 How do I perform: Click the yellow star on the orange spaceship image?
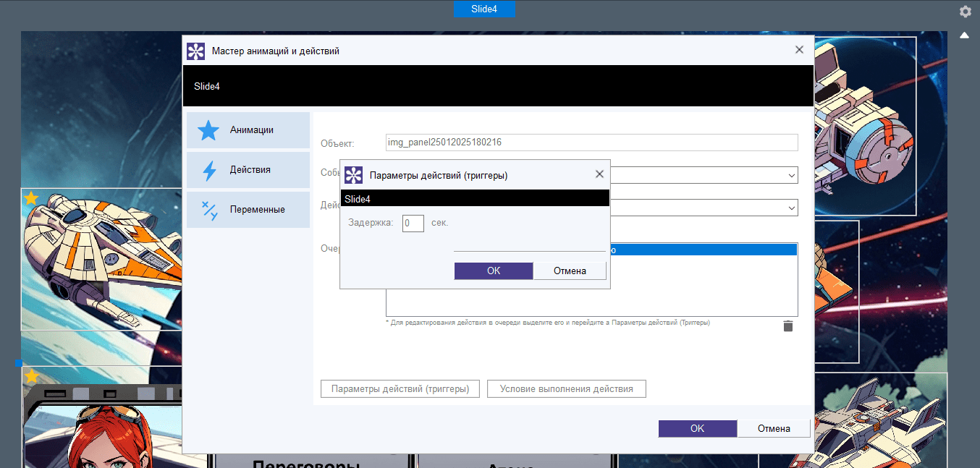click(x=31, y=198)
